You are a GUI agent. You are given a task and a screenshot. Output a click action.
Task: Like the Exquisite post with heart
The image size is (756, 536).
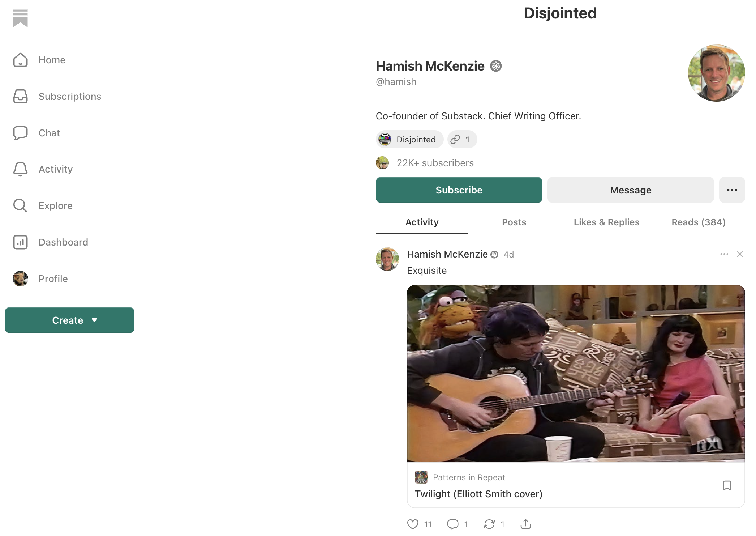pos(413,524)
